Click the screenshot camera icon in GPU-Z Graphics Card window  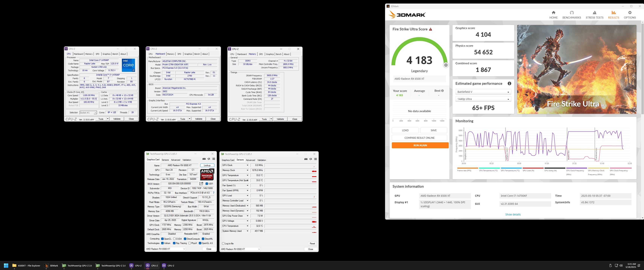click(x=204, y=159)
